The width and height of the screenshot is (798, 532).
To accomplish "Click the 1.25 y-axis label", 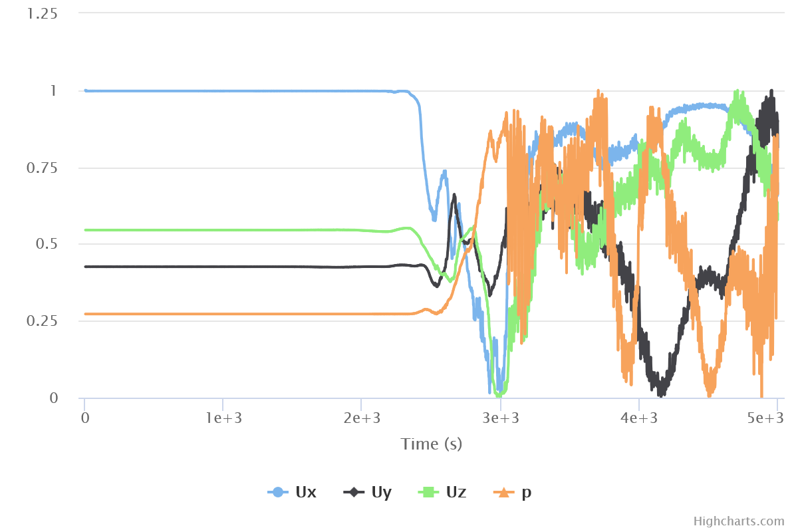I will (41, 13).
